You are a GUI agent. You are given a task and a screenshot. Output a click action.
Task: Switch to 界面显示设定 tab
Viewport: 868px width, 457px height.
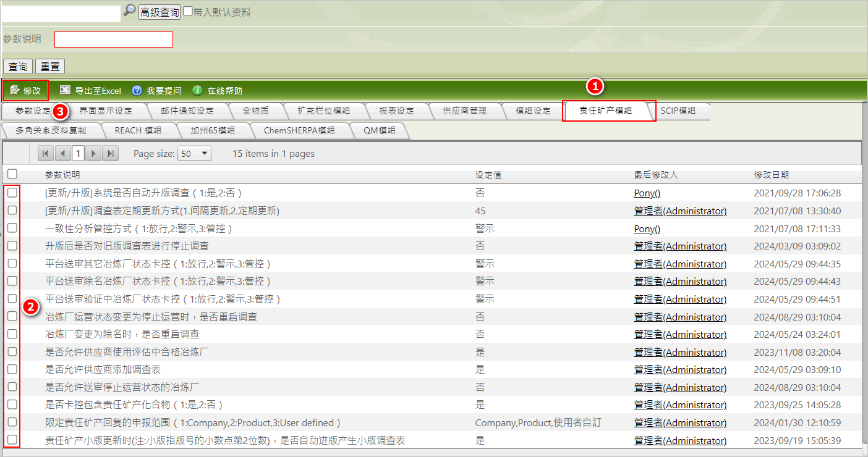[x=106, y=111]
